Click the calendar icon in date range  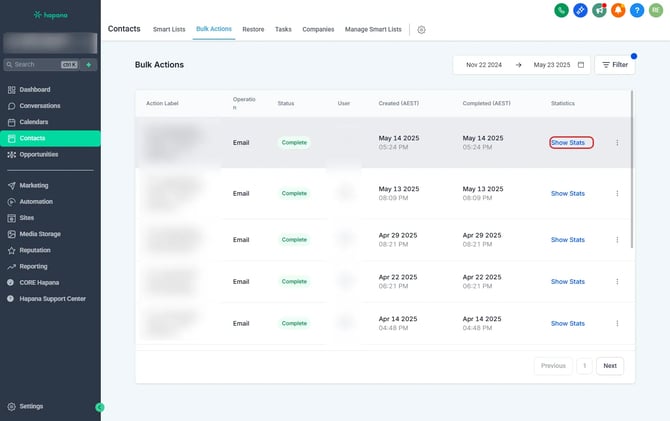581,65
